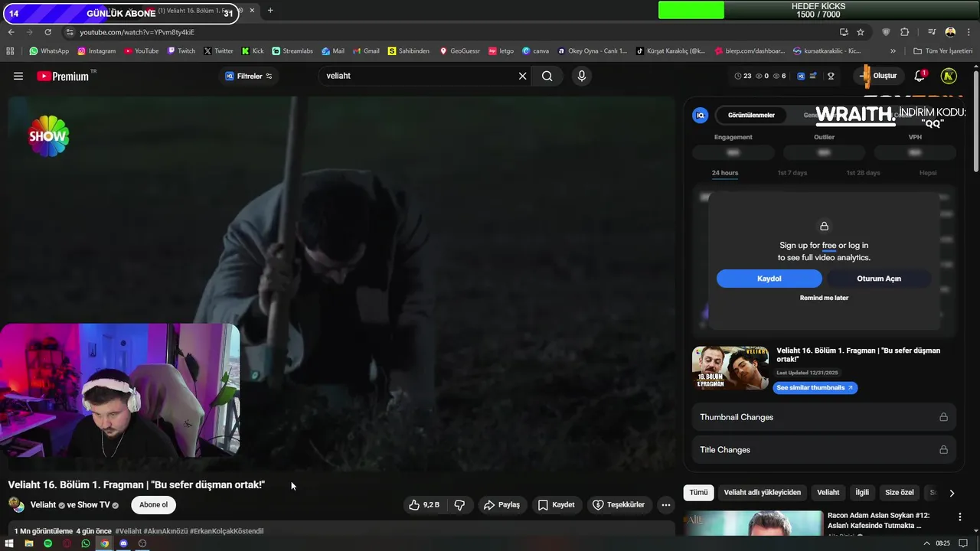Screen dimensions: 980x551
Task: Open GeoGuessr bookmark
Action: 459,51
